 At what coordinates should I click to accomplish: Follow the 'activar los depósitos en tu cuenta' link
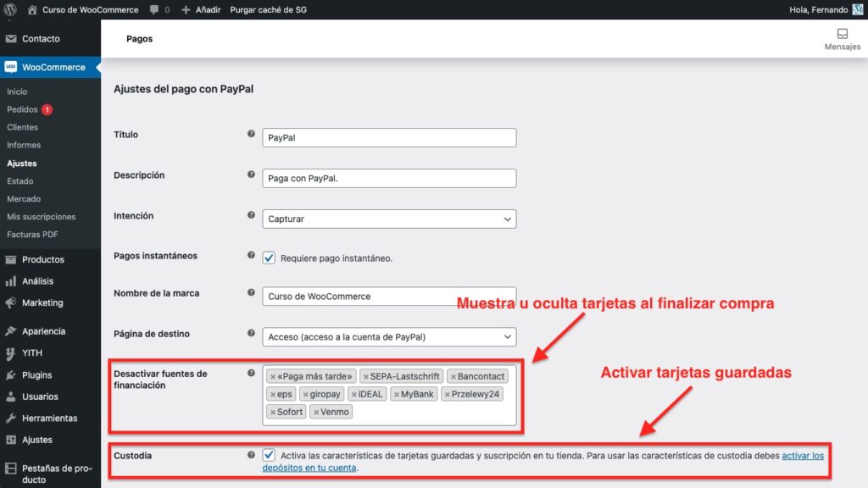(802, 456)
